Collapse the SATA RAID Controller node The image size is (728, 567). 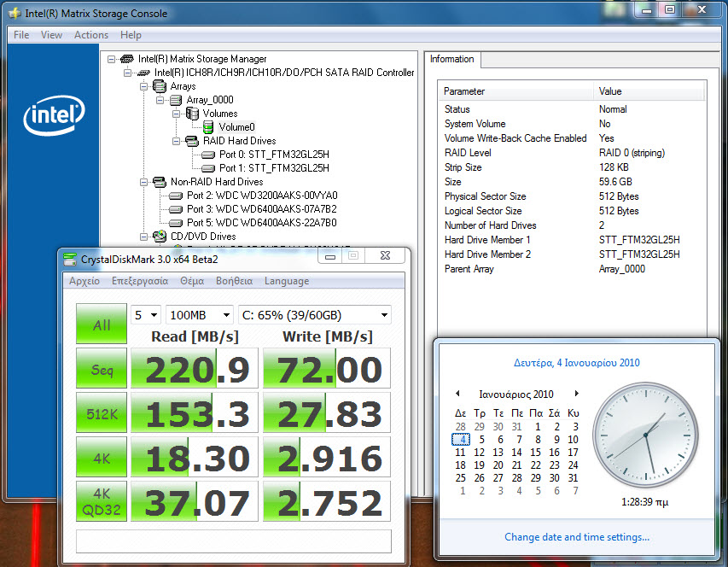point(127,73)
